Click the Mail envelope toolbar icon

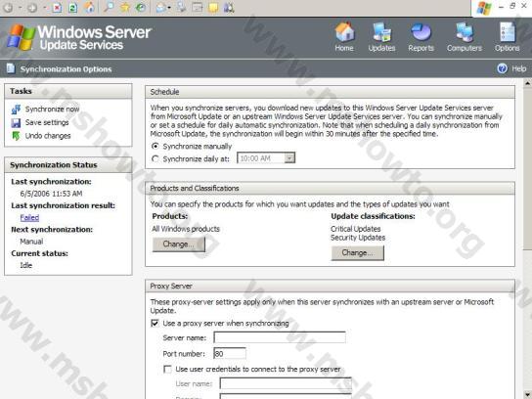160,8
